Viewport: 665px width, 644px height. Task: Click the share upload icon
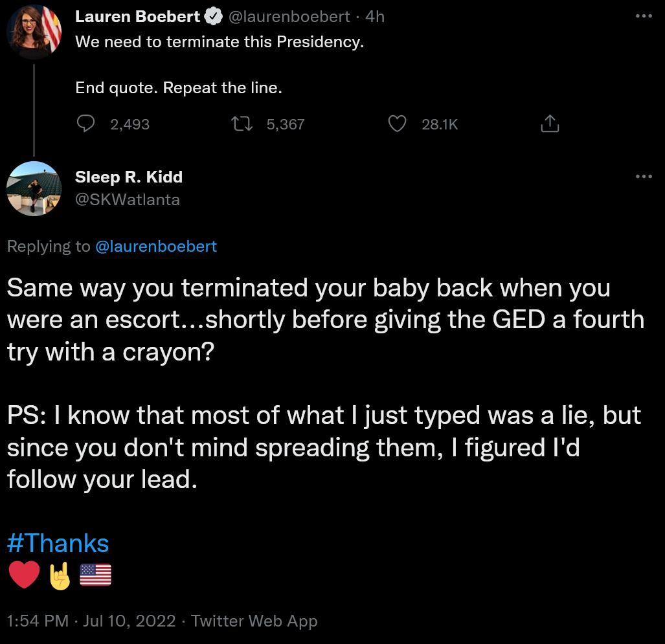(549, 124)
